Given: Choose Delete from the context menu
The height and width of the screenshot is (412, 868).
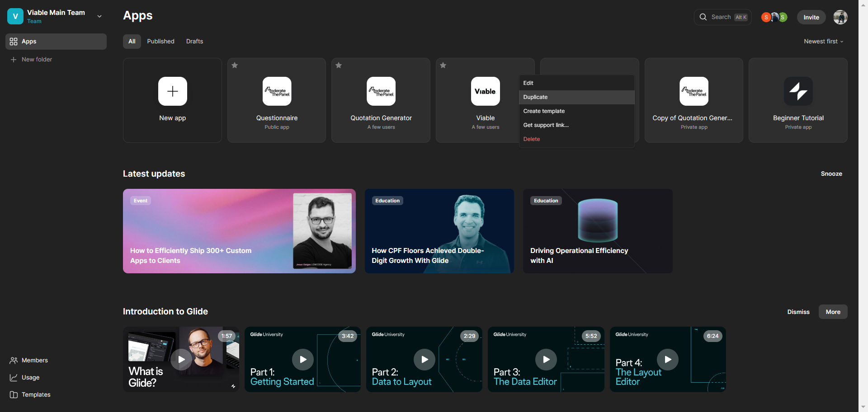Looking at the screenshot, I should click(x=577, y=139).
